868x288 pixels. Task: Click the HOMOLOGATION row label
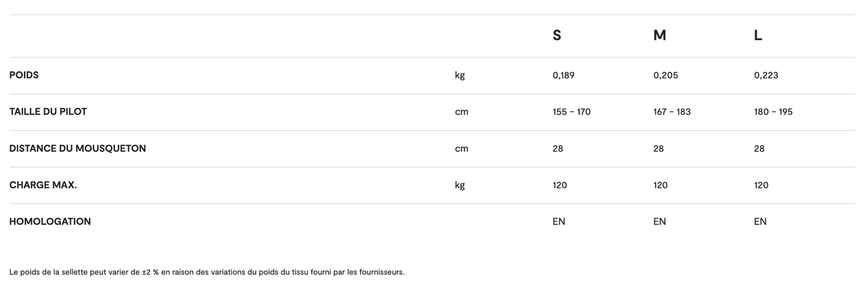tap(50, 221)
